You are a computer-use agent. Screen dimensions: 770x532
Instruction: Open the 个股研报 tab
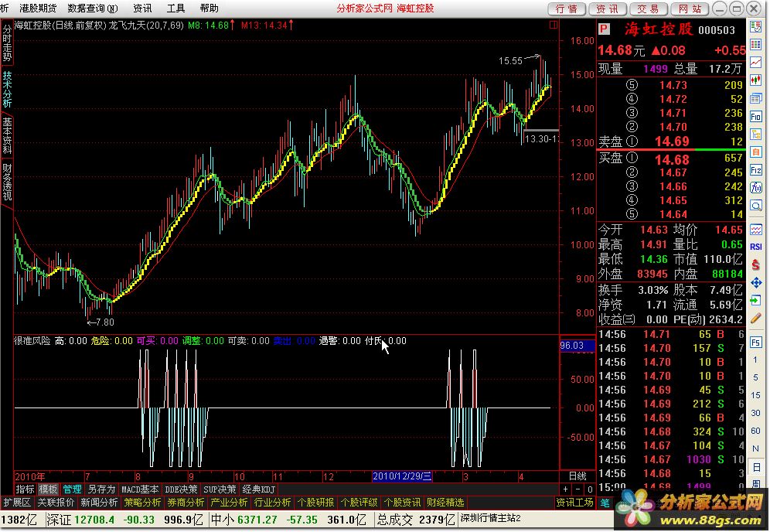click(x=315, y=503)
